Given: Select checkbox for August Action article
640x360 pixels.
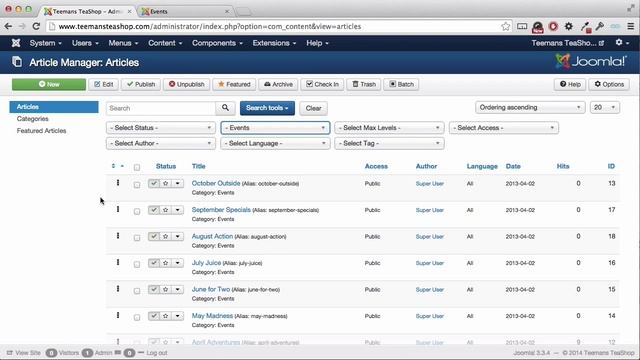Looking at the screenshot, I should click(x=137, y=238).
